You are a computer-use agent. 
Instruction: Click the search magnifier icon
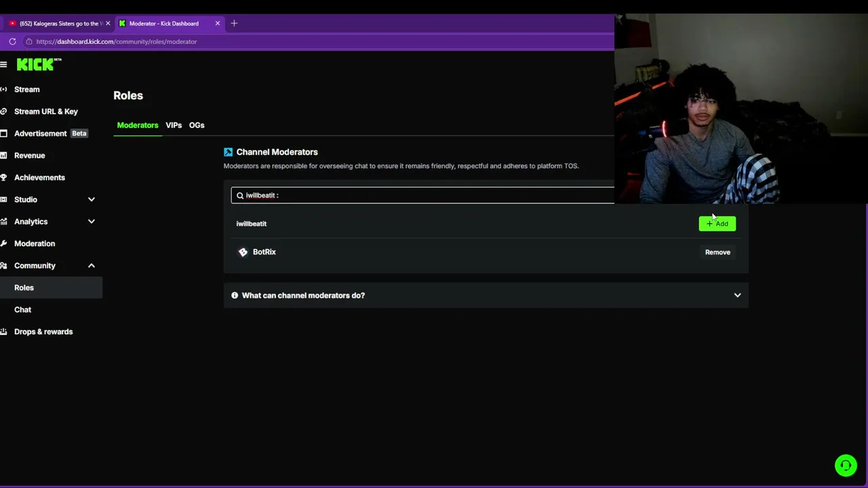pyautogui.click(x=240, y=195)
